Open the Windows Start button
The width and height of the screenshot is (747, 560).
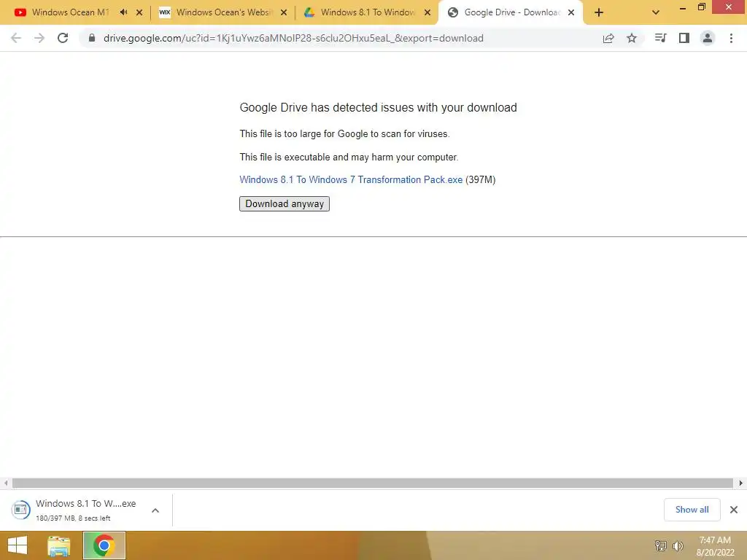pos(18,545)
